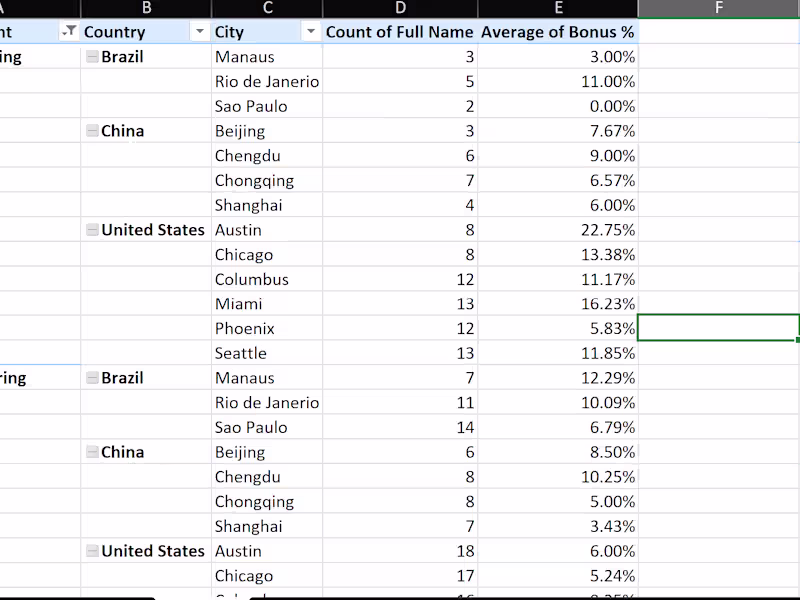This screenshot has width=800, height=600.
Task: Collapse the lower Brazil group
Action: 92,378
